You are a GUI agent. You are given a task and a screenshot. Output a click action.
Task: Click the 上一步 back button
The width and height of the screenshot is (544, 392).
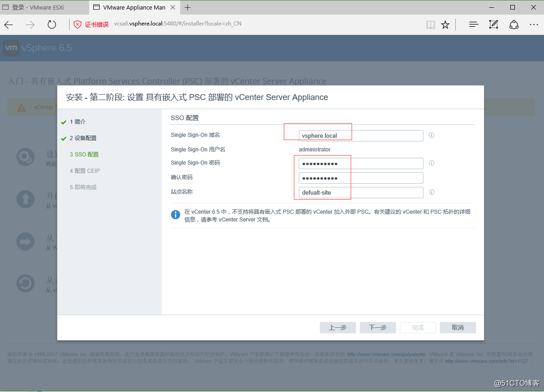pos(337,327)
